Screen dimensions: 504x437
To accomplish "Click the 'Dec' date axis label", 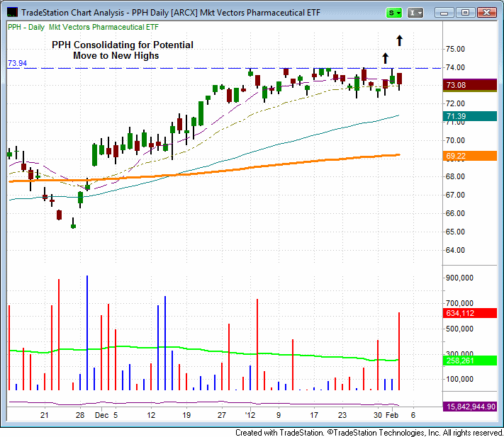I will coord(101,415).
